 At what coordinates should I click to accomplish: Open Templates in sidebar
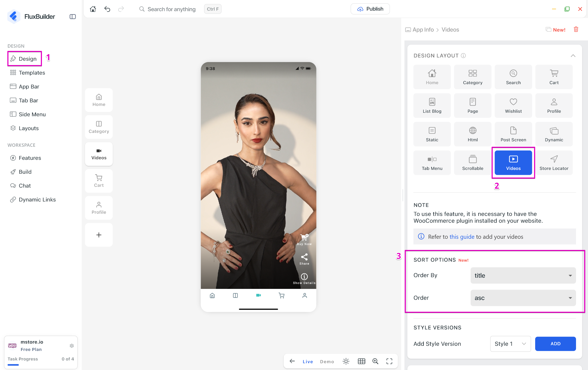28,73
